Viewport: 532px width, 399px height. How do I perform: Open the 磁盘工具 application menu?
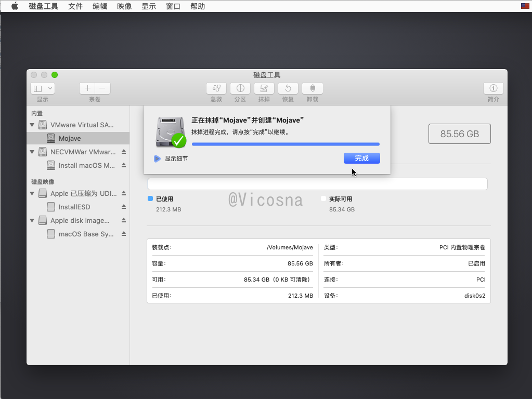pos(44,6)
